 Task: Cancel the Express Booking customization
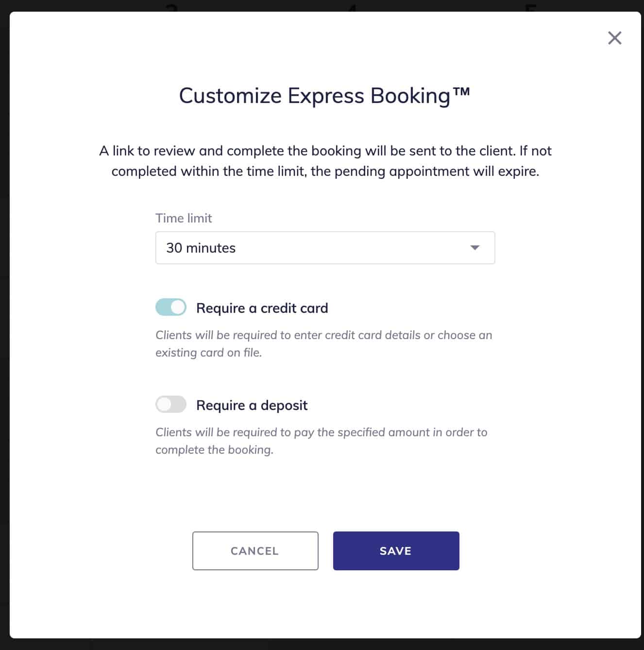[x=255, y=551]
